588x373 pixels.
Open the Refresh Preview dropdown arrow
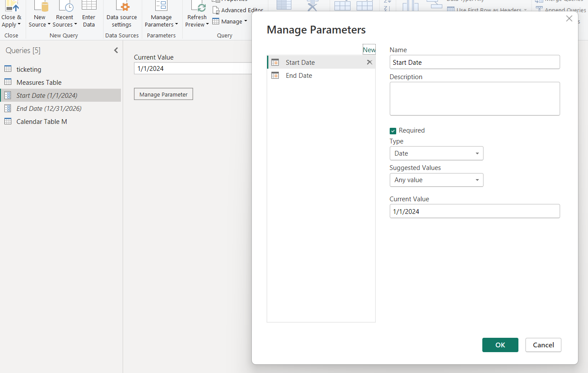207,25
